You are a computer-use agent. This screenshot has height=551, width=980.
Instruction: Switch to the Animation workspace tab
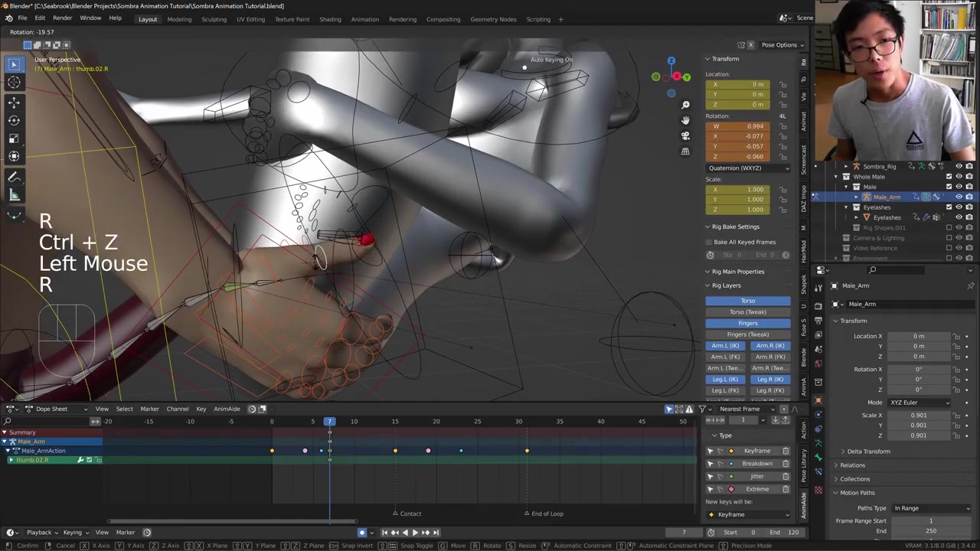coord(364,19)
